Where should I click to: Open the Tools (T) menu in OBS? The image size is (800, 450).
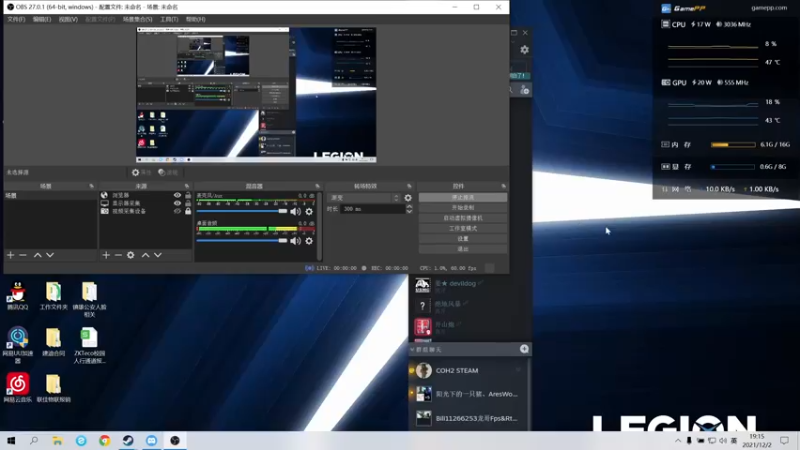[x=169, y=19]
